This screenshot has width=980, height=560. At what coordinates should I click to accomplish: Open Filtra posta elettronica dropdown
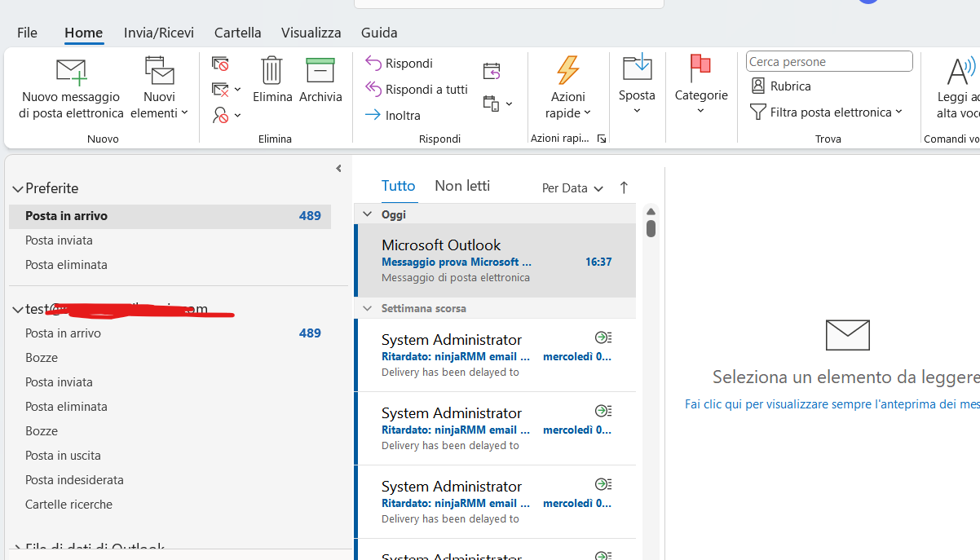(826, 112)
